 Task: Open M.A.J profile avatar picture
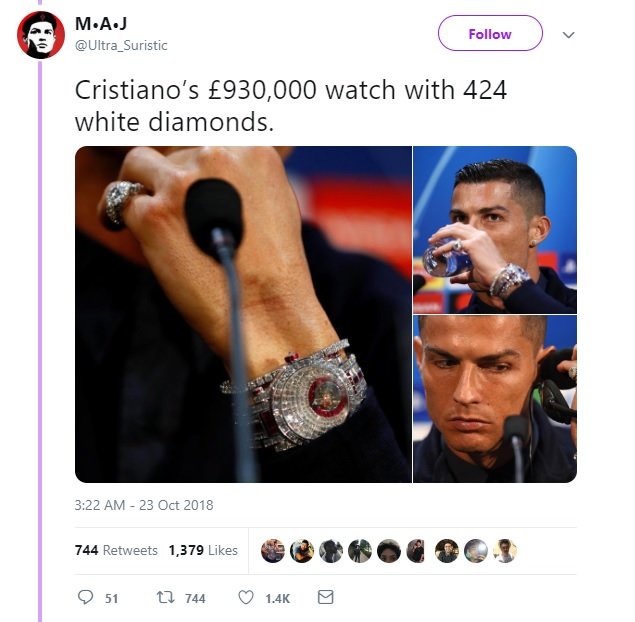(40, 35)
